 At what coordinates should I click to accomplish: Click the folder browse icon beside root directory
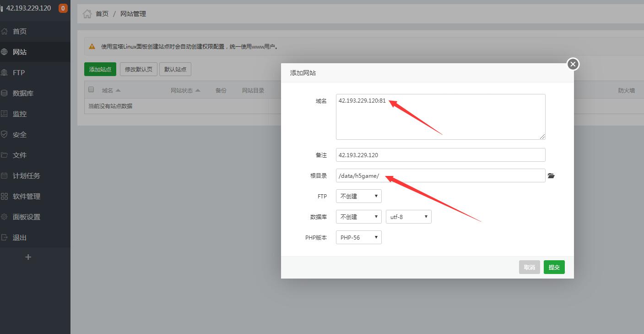(x=551, y=175)
